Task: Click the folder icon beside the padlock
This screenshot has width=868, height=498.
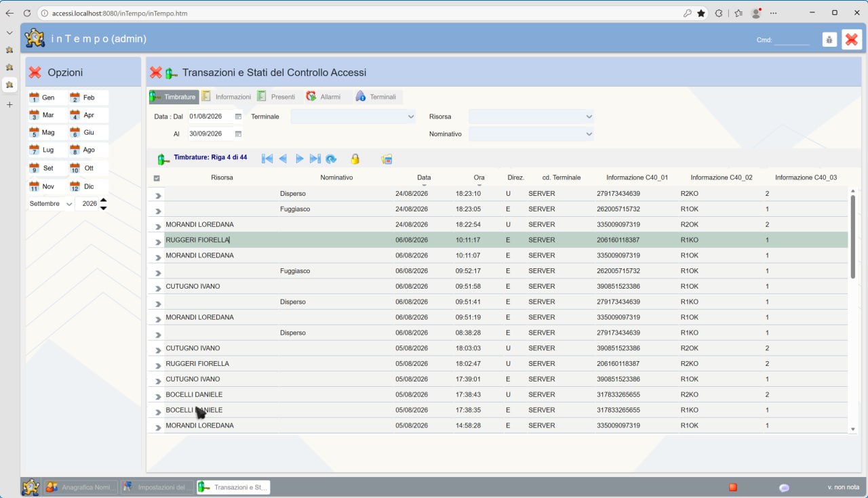Action: click(x=387, y=159)
